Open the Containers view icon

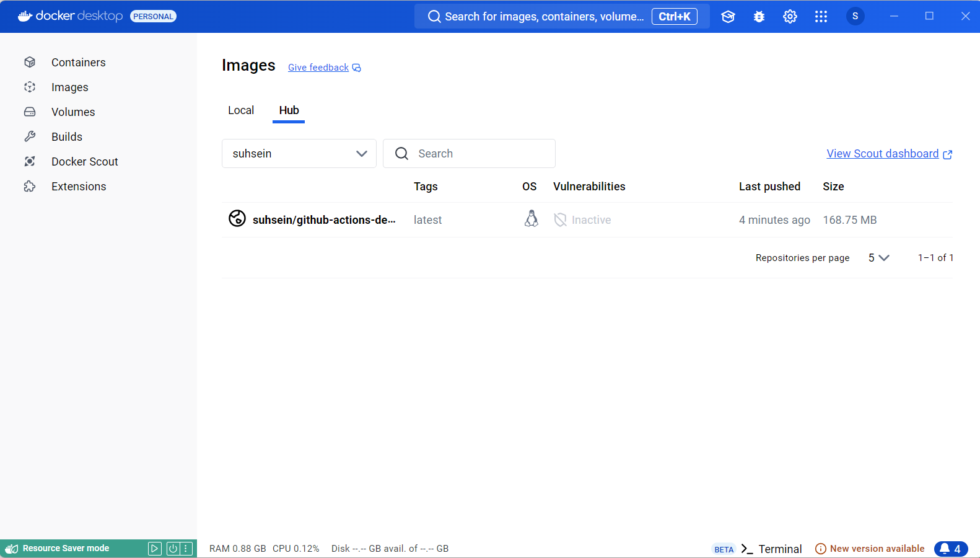pos(30,62)
